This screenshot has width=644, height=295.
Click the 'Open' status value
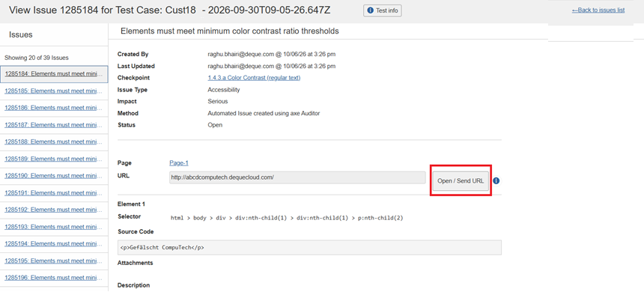coord(215,125)
